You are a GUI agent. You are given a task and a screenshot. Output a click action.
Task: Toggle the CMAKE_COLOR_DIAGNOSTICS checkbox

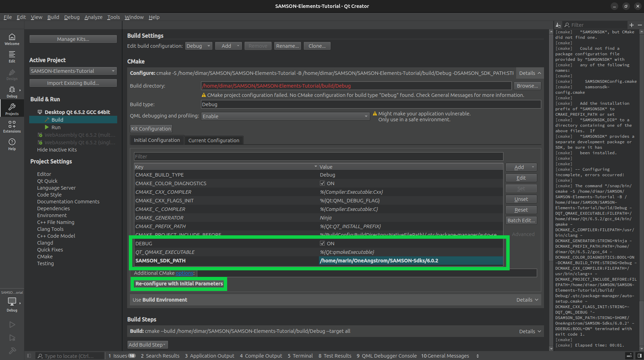click(322, 183)
